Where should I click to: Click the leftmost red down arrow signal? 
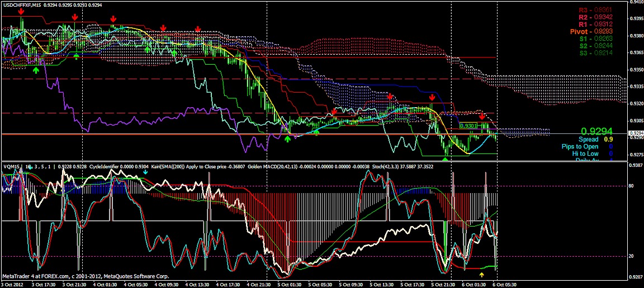(21, 11)
